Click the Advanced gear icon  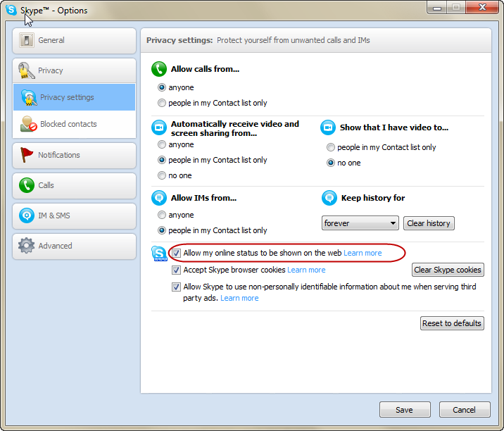click(26, 246)
